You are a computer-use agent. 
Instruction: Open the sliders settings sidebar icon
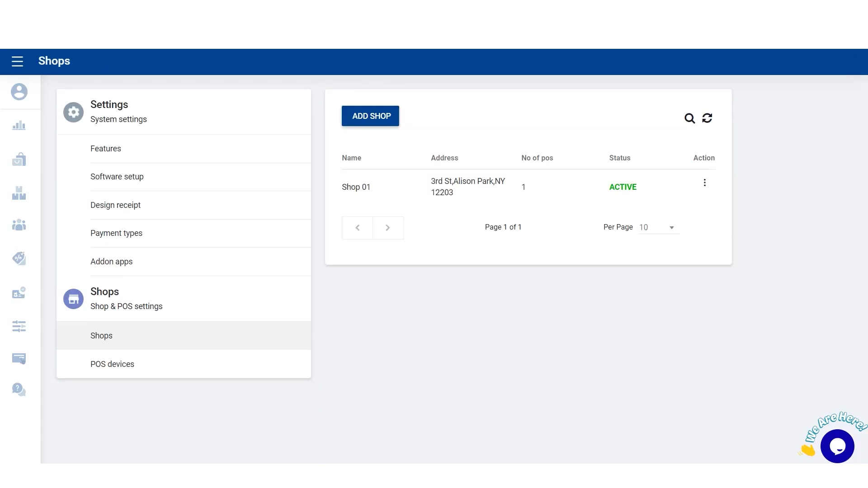pyautogui.click(x=19, y=326)
